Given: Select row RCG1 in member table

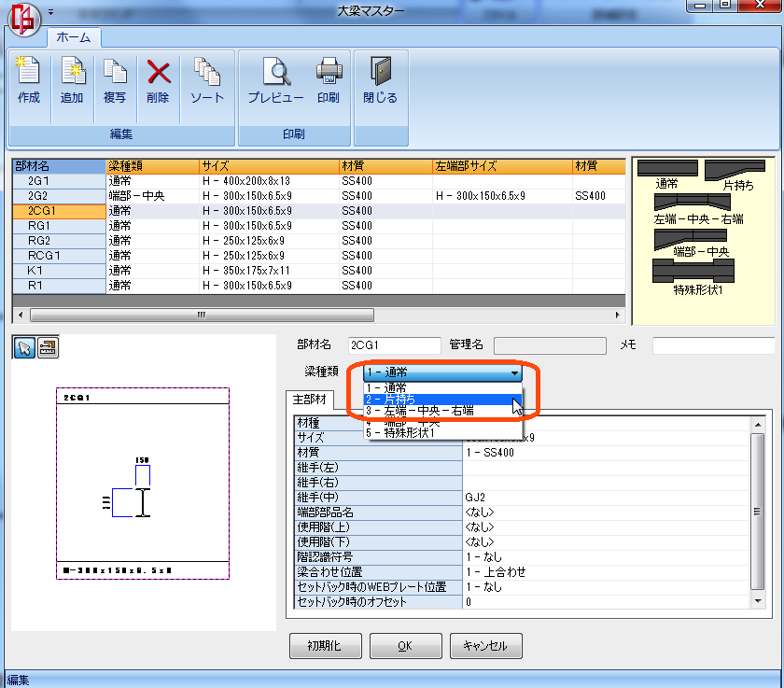Looking at the screenshot, I should pyautogui.click(x=319, y=256).
